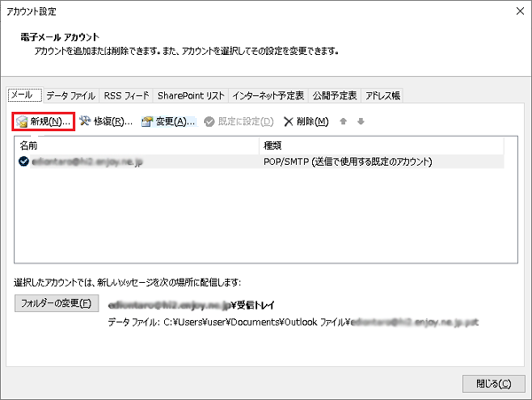Viewport: 532px width, 400px height.
Task: Sort accounts by the 名前 column header
Action: (133, 145)
